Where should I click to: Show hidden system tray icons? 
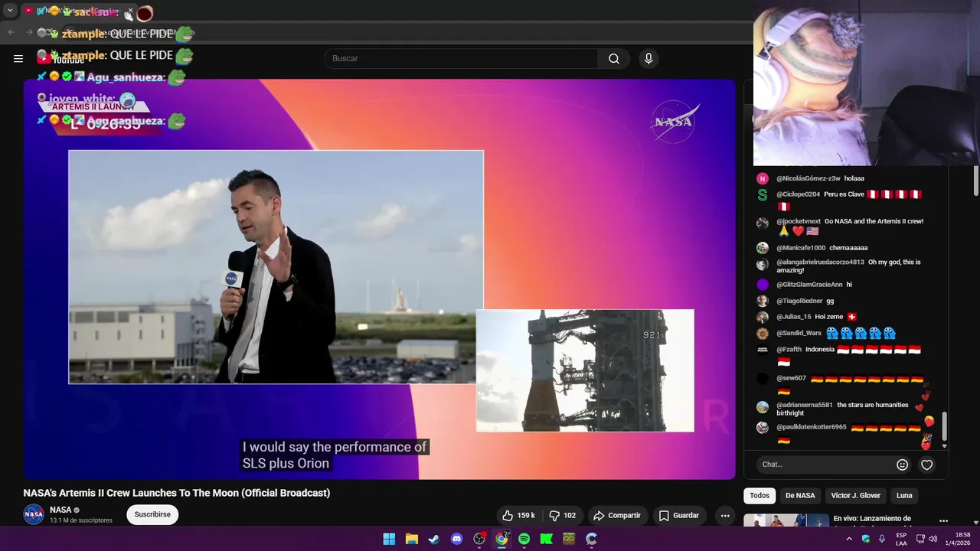[x=849, y=539]
